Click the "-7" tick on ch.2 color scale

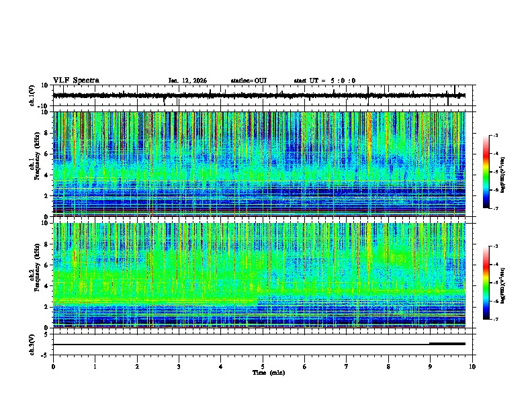click(x=496, y=320)
